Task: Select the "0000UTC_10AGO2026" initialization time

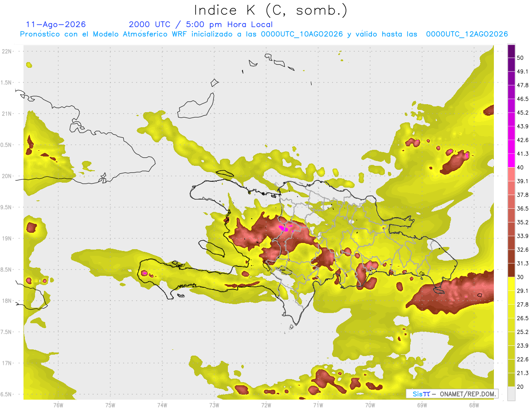Action: [x=301, y=34]
